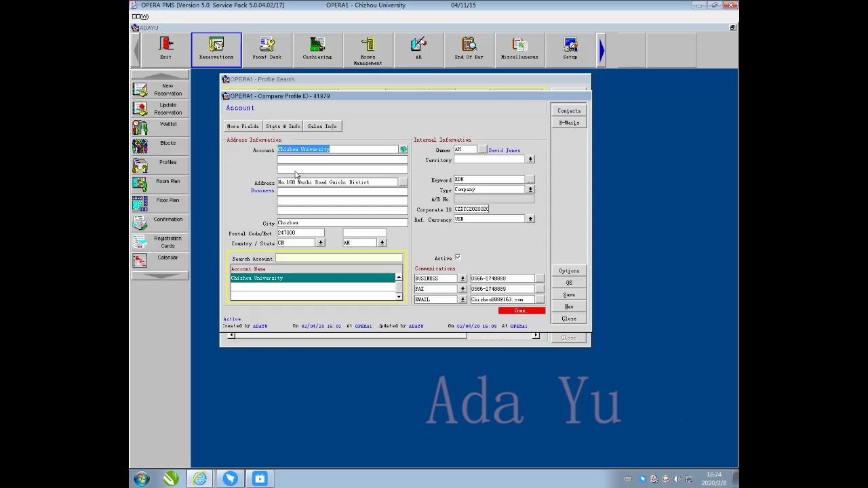The width and height of the screenshot is (868, 488).
Task: Click the OK button
Action: 569,283
